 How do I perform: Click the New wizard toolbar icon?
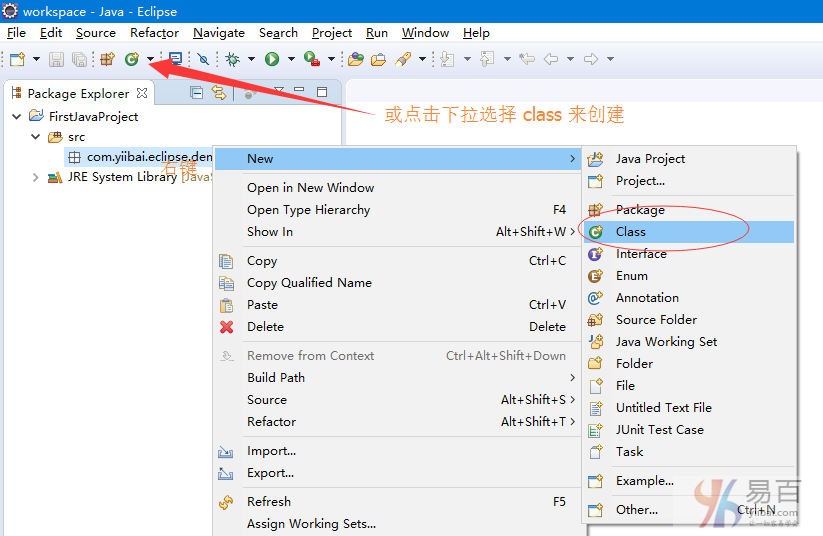tap(17, 59)
